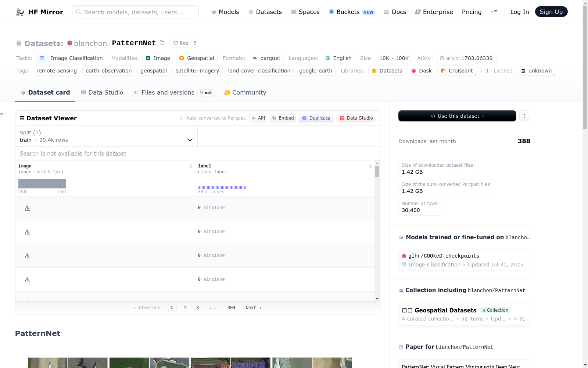This screenshot has height=368, width=588.
Task: Click the warning icon in third airplane row
Action: pos(27,256)
